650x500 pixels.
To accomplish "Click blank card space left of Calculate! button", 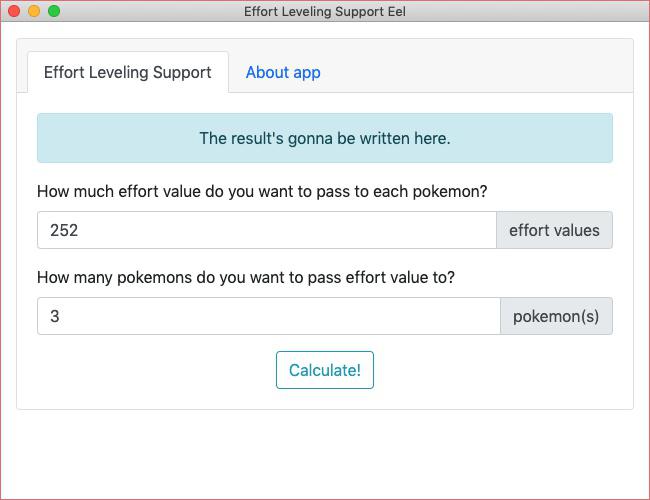I will [x=155, y=370].
